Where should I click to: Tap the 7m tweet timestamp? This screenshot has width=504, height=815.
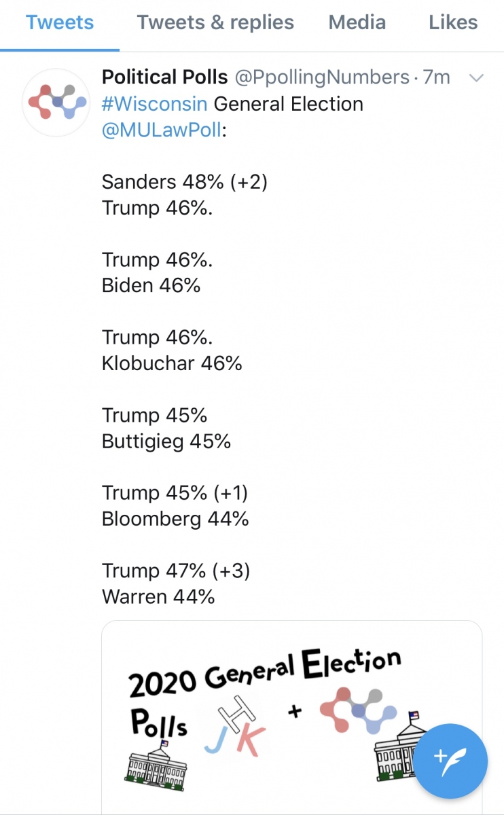[x=437, y=77]
